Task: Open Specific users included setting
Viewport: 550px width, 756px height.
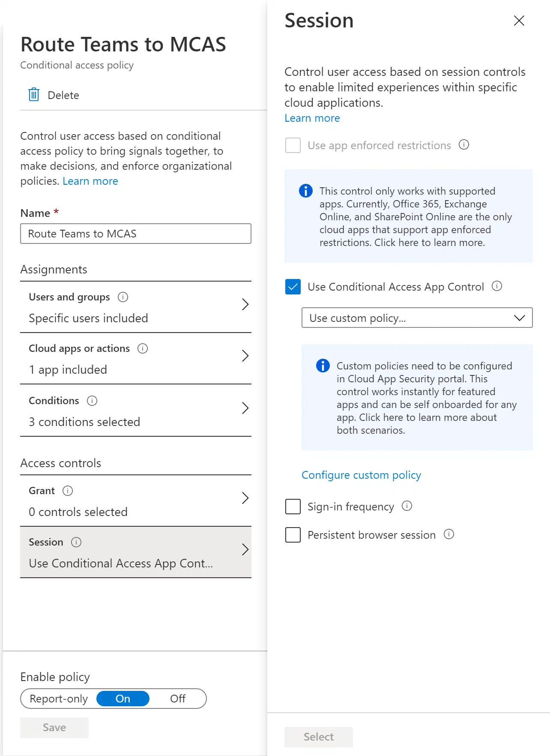Action: click(88, 318)
